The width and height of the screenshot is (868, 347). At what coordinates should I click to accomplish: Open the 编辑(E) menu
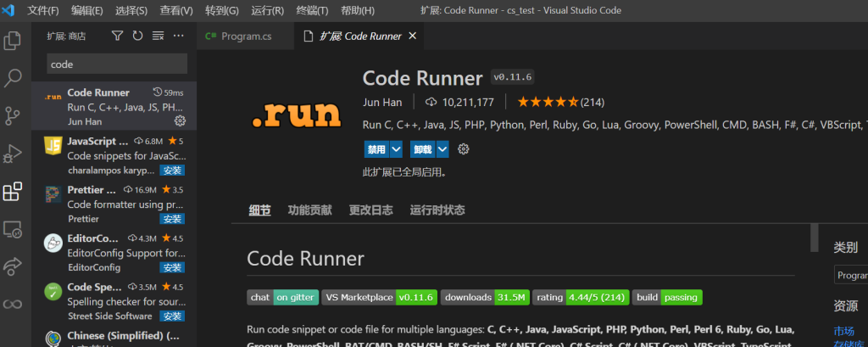coord(87,10)
